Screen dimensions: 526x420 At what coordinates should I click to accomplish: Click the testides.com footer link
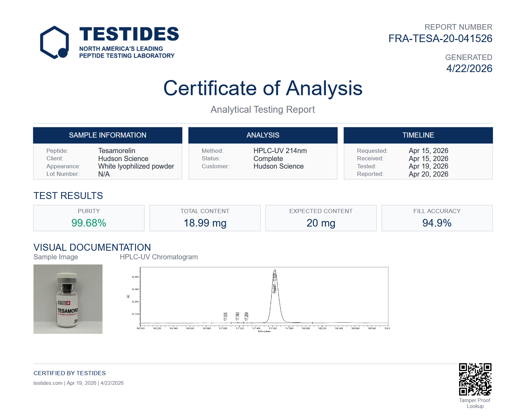48,383
